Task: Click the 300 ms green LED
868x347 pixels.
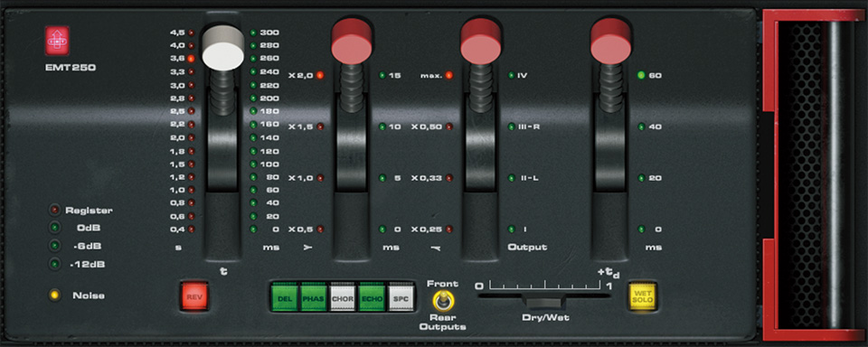Action: [253, 33]
